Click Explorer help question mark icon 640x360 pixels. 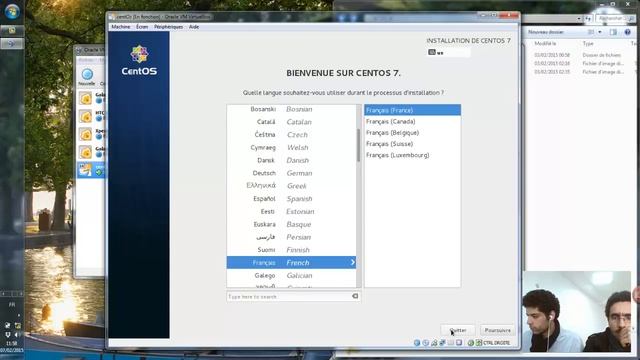pyautogui.click(x=627, y=32)
